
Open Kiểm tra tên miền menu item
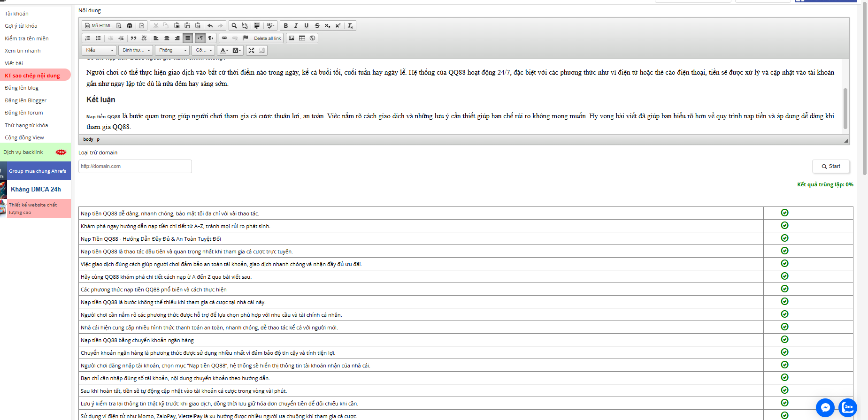tap(27, 38)
